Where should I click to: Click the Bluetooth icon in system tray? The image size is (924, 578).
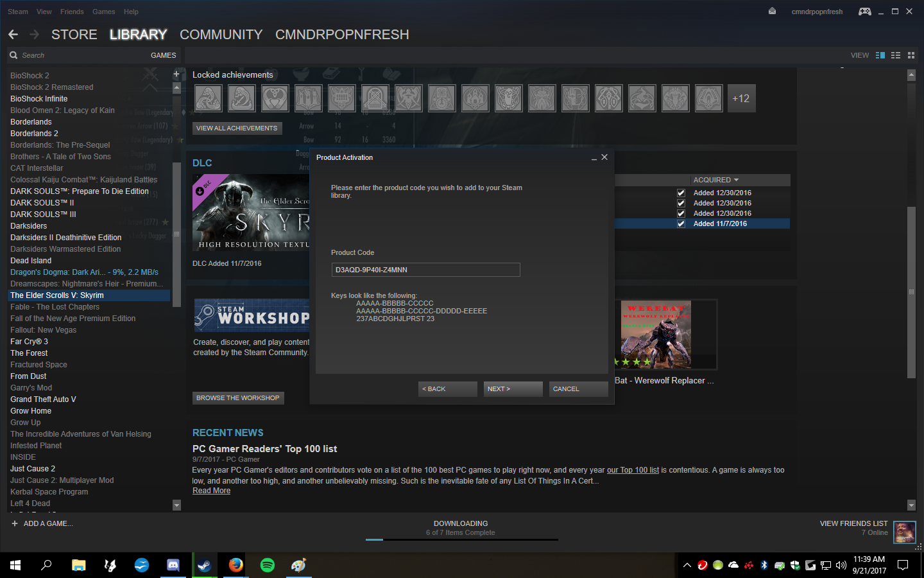(764, 565)
